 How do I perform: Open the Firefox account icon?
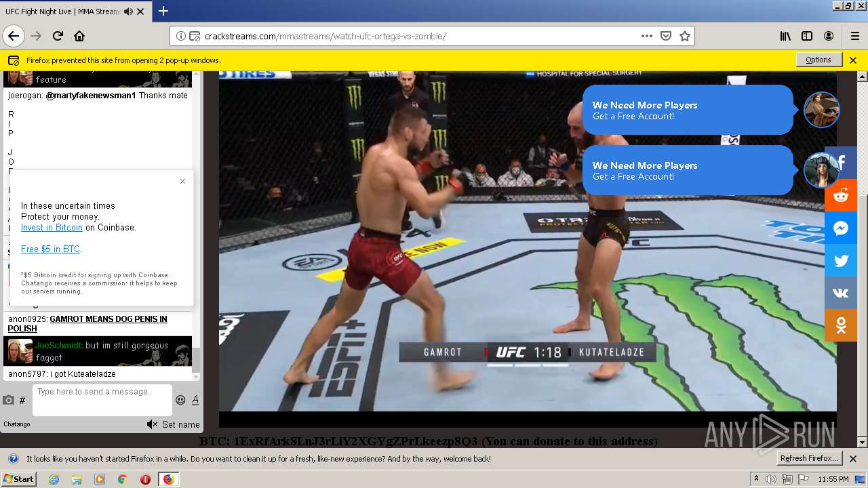tap(829, 36)
